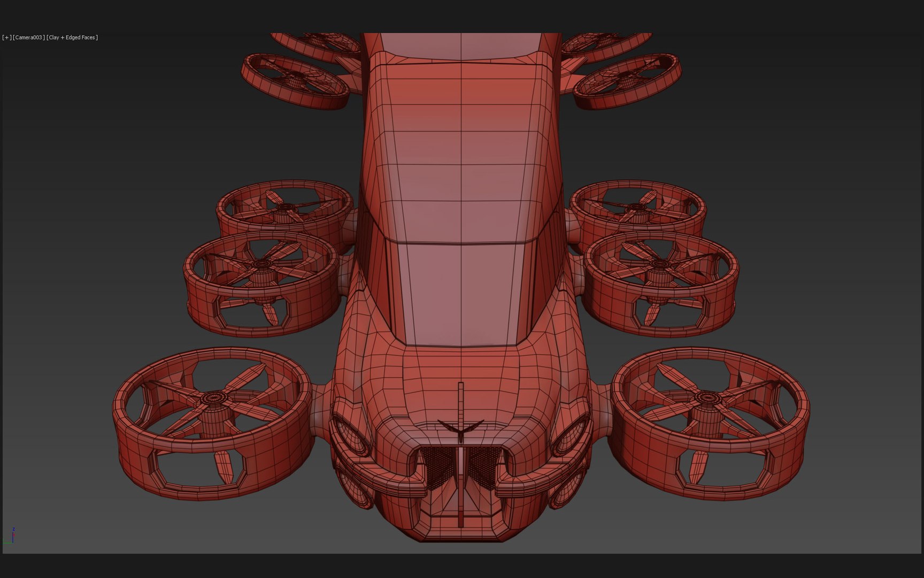Click the world axis tripod gizmo

point(10,536)
